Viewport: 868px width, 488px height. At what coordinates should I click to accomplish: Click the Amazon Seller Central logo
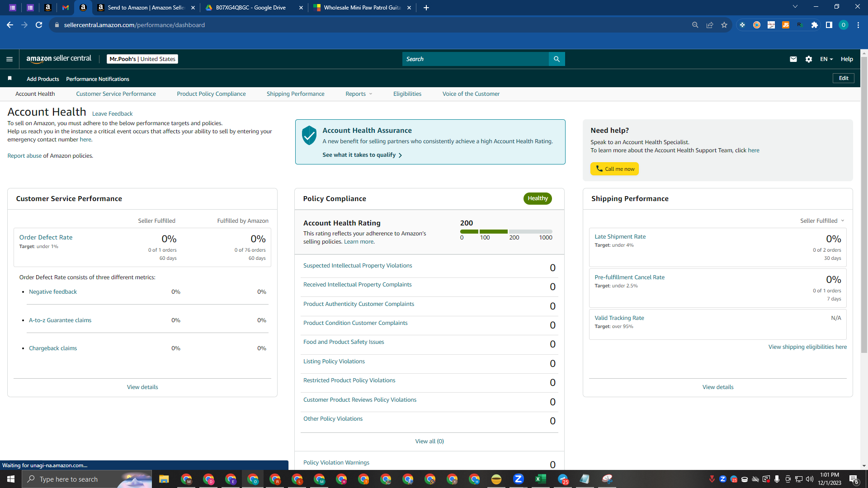tap(59, 59)
